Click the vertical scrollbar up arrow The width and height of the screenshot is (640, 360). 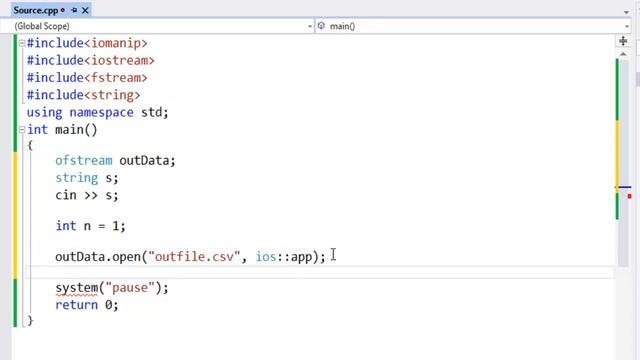(623, 53)
